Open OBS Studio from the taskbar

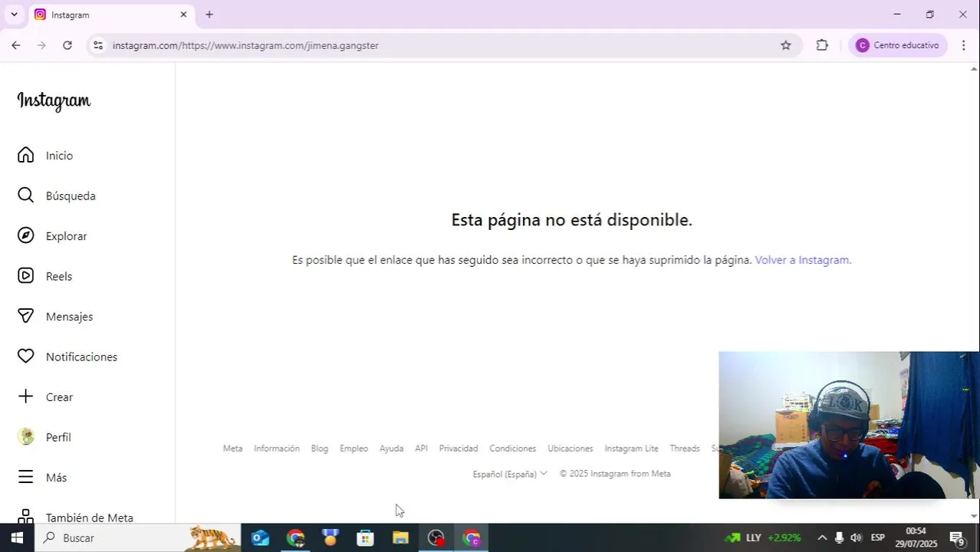point(436,538)
